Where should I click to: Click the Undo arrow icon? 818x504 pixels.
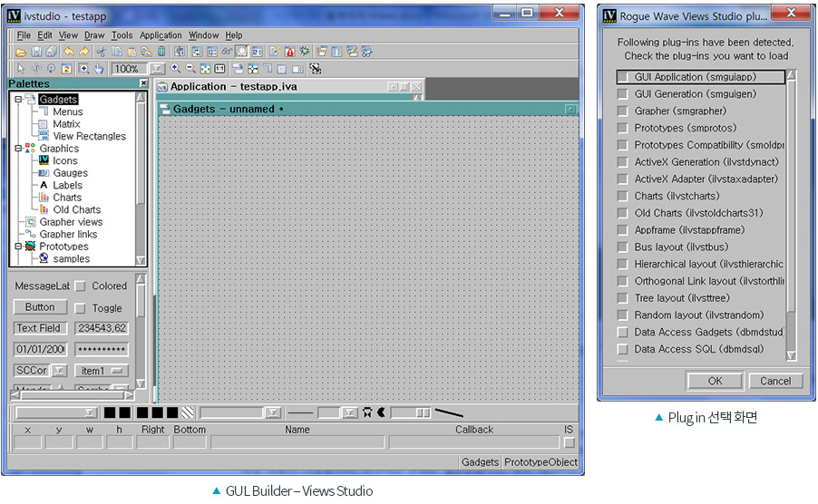pyautogui.click(x=68, y=51)
